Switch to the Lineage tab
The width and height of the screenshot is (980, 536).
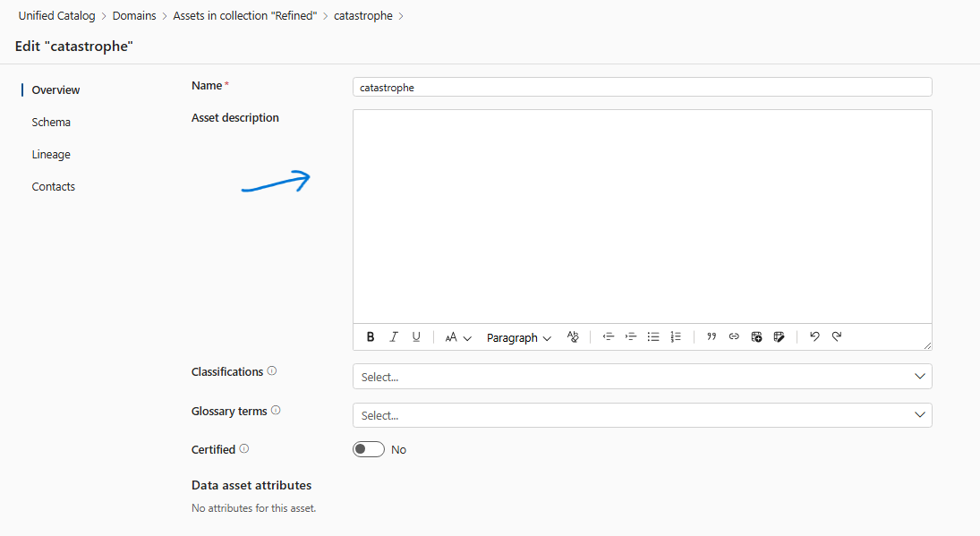coord(51,154)
